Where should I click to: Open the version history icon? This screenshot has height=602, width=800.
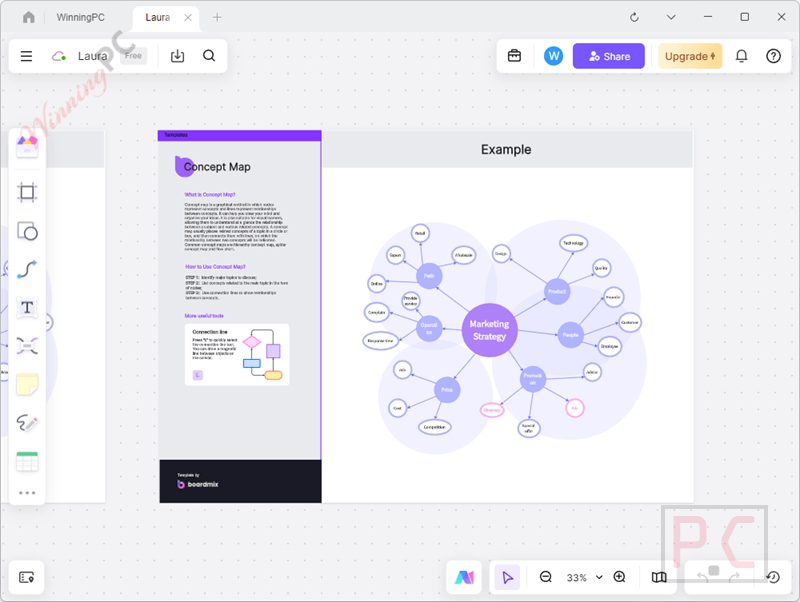(773, 578)
